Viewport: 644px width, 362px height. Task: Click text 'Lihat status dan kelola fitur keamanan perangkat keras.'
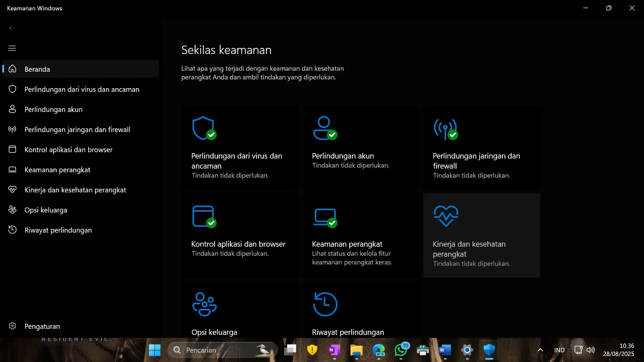click(352, 258)
